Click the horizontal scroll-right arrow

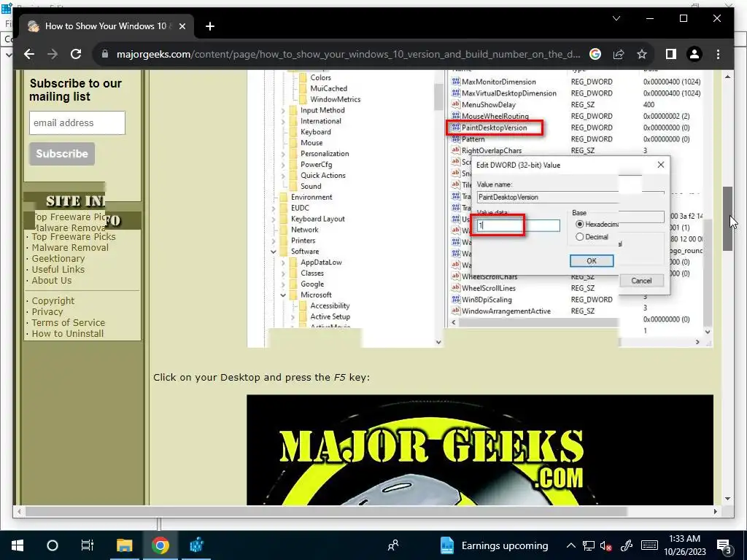coord(715,511)
